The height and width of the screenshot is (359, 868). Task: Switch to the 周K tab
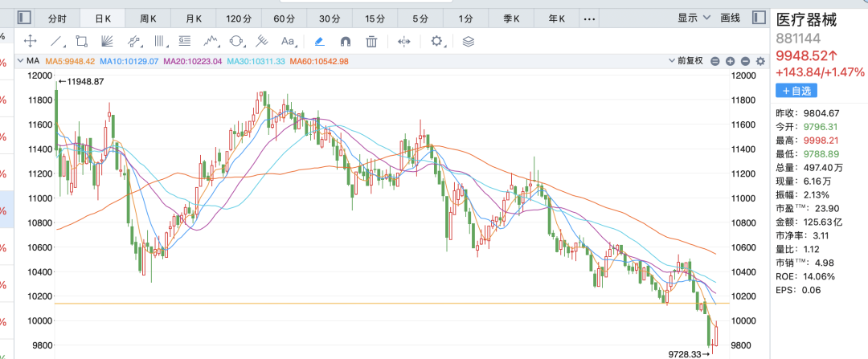tap(149, 18)
